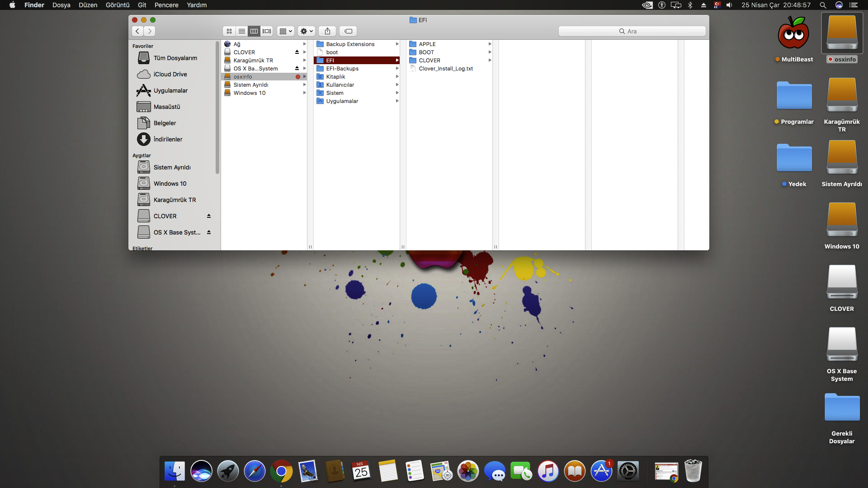Screen dimensions: 868x488
Task: Open the arrange-by grouping dropdown
Action: coord(286,31)
